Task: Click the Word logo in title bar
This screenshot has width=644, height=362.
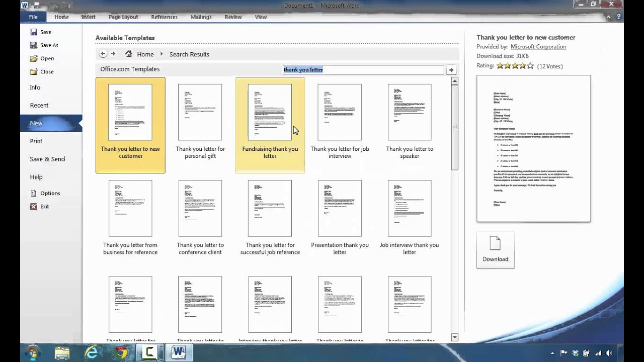Action: coord(25,5)
